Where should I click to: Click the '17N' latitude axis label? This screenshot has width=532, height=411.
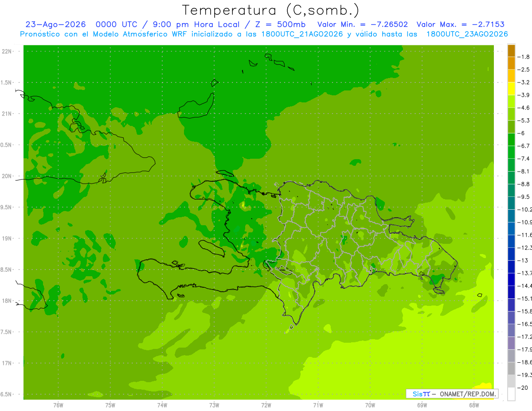(x=7, y=364)
